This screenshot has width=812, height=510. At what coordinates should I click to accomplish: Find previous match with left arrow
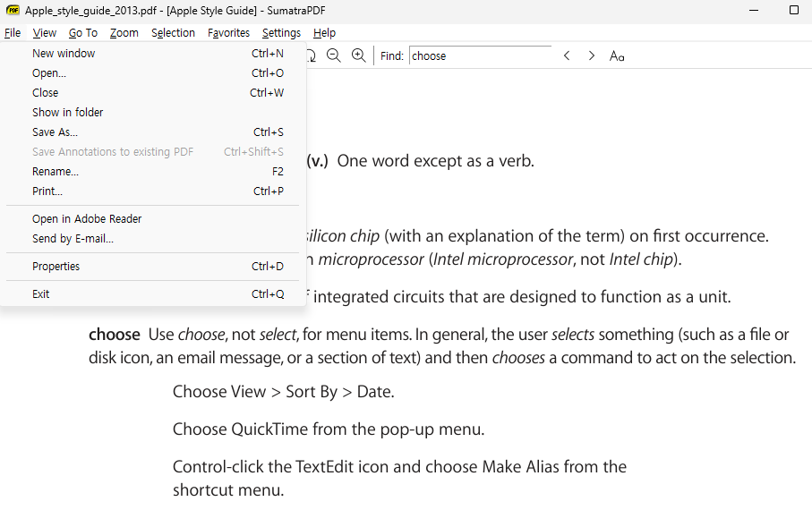[x=567, y=55]
